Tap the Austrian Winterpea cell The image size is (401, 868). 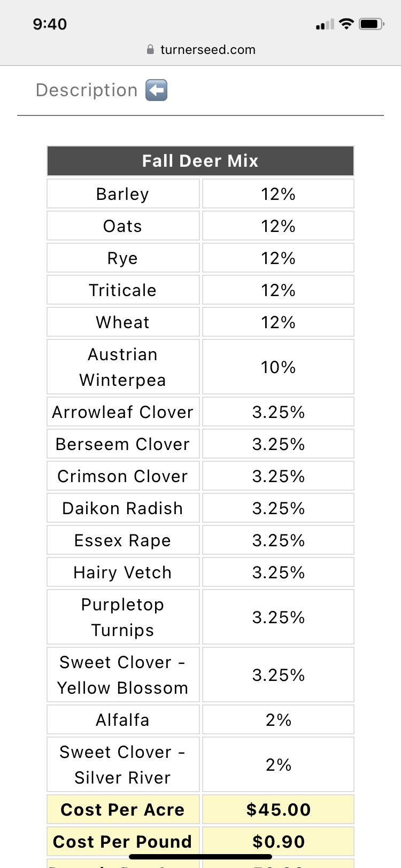[122, 367]
